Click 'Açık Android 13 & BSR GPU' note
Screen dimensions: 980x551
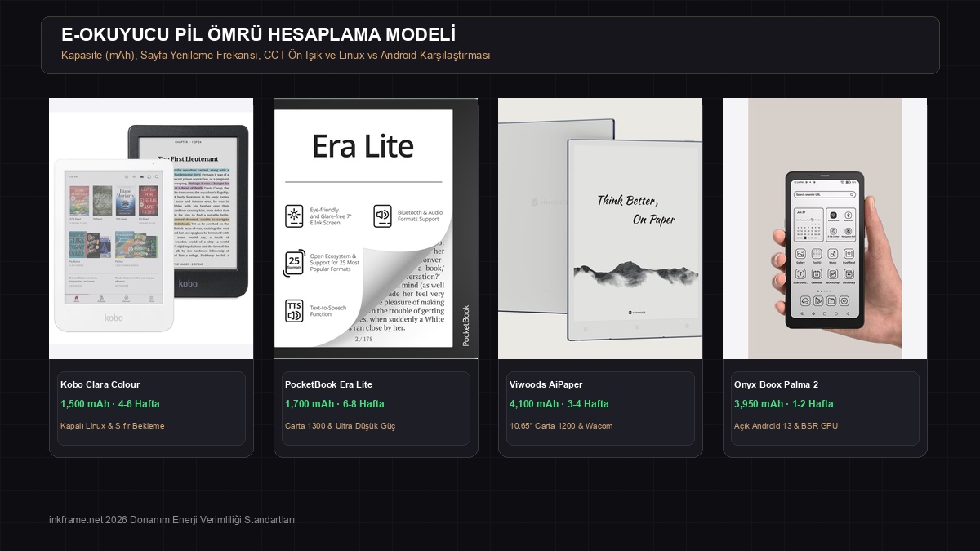786,426
